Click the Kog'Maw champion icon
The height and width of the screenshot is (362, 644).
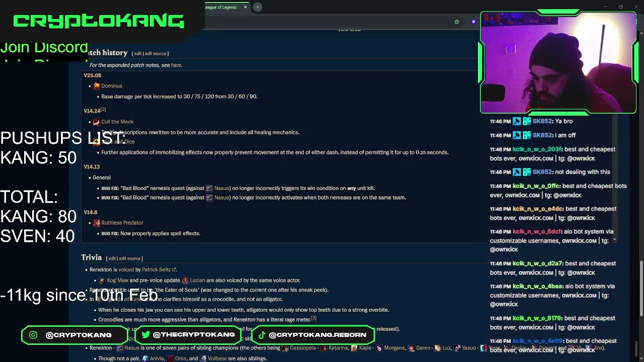102,281
